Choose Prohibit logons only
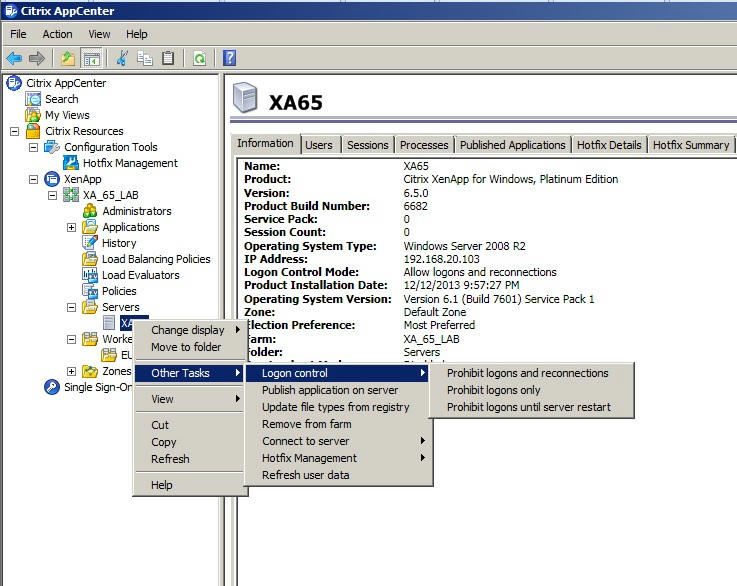The image size is (737, 586). click(532, 390)
